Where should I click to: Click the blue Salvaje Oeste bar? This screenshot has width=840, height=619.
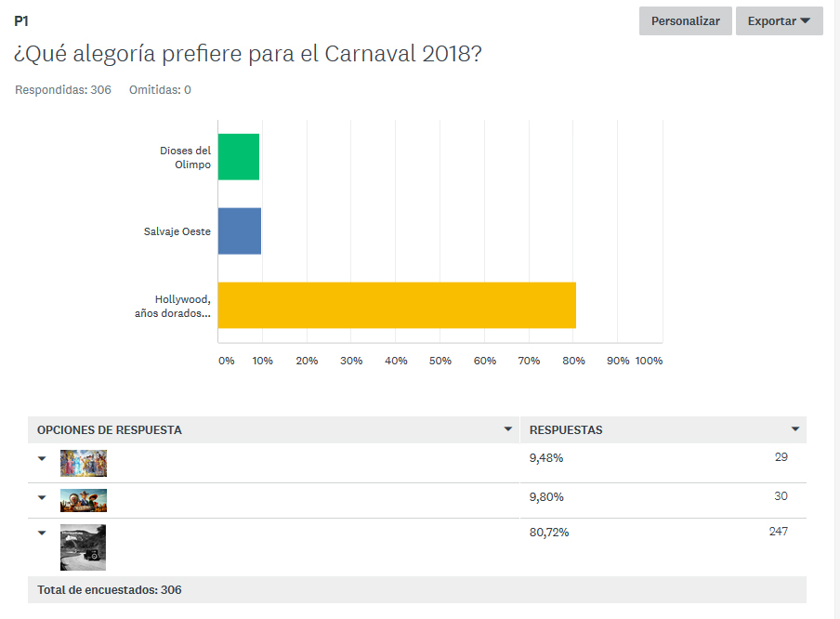pyautogui.click(x=240, y=231)
